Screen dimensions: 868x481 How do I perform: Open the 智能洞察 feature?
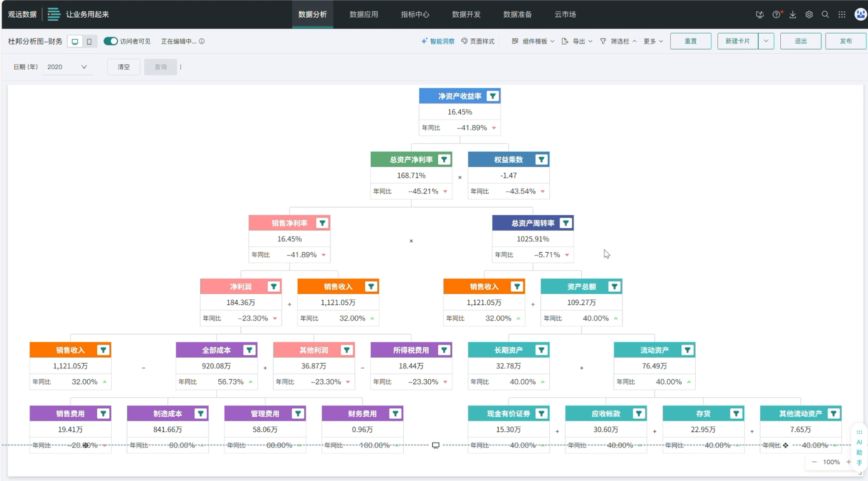[x=438, y=41]
